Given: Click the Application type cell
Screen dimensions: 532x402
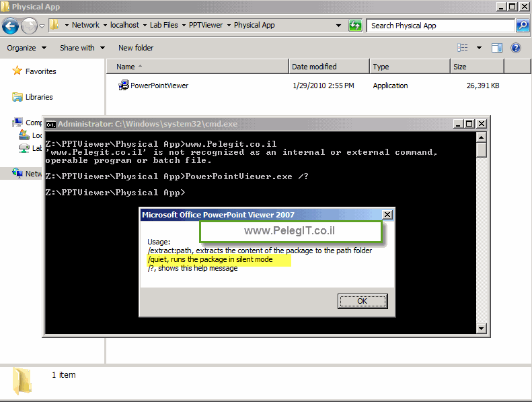Looking at the screenshot, I should tap(390, 86).
